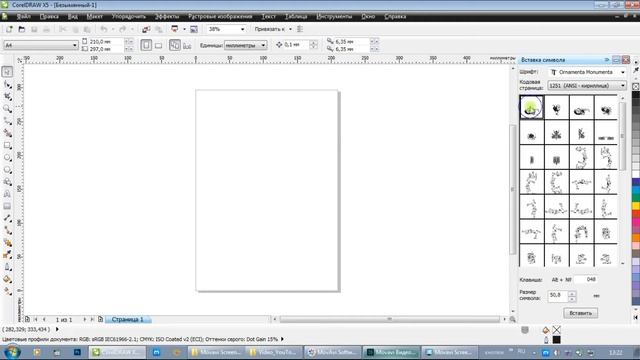Select the Outline pen tool
Viewport: 640px width, 360px height.
point(7,267)
